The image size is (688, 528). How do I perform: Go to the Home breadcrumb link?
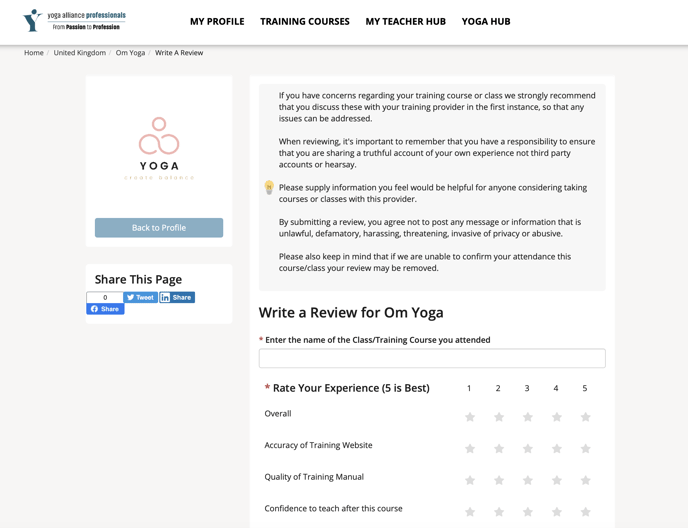[x=34, y=53]
